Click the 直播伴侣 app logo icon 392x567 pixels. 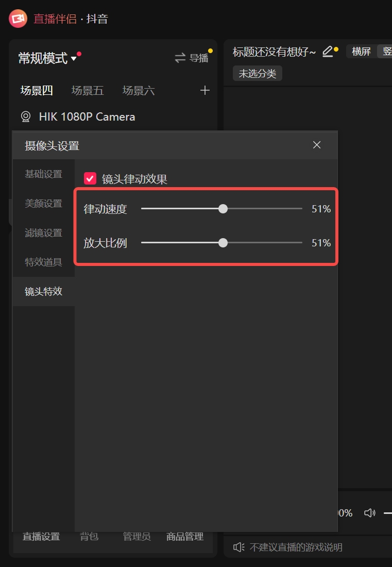tap(18, 19)
